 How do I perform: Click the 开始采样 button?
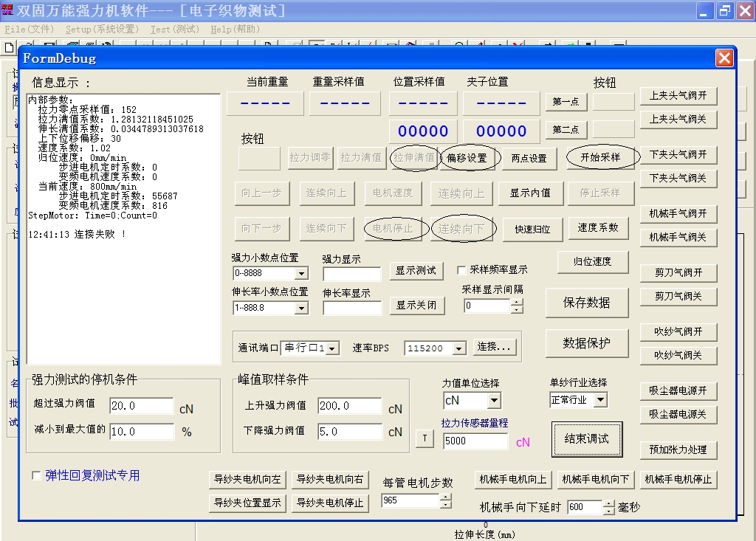(600, 157)
